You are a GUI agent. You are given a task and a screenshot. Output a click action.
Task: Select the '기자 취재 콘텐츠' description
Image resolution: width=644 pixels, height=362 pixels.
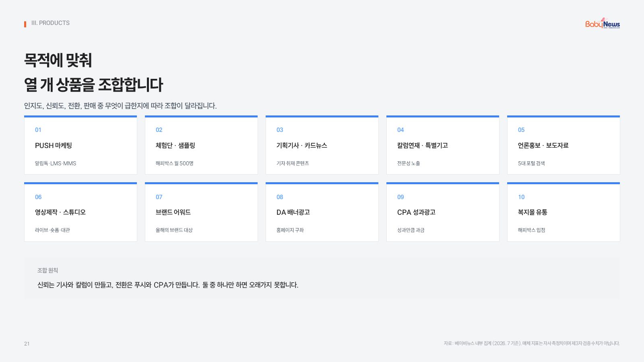pos(293,163)
